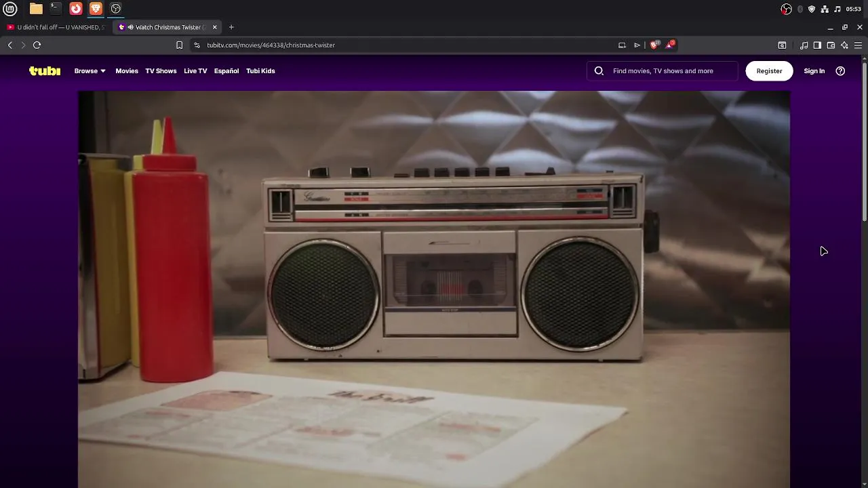Open the Brave Rewards triangle icon
Viewport: 868px width, 488px height.
click(x=670, y=45)
